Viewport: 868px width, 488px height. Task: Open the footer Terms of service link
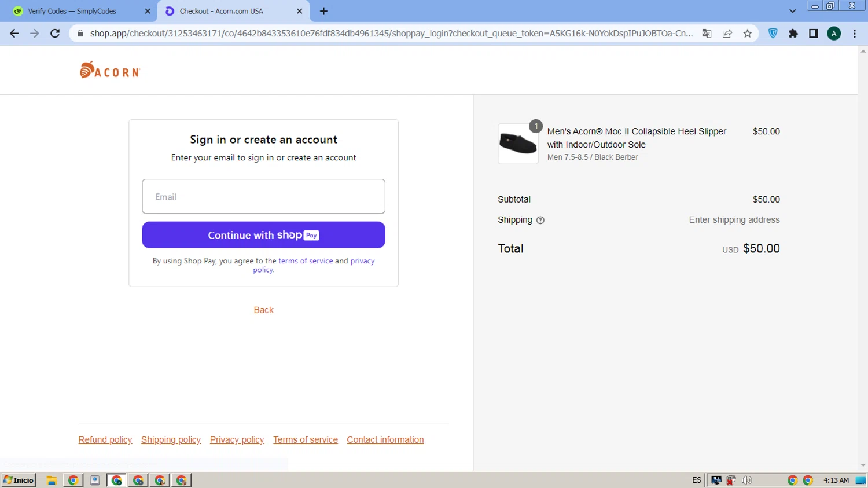pos(306,440)
